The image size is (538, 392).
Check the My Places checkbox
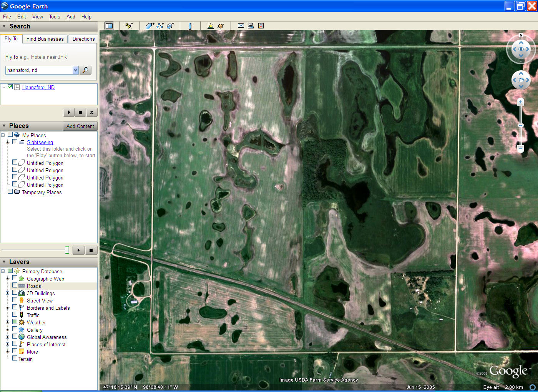[x=10, y=135]
